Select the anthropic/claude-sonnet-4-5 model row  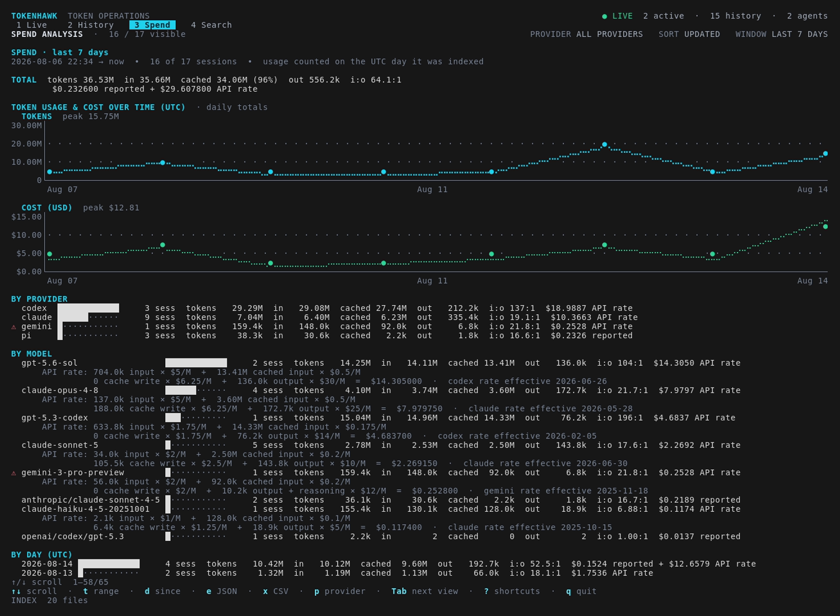pos(381,500)
